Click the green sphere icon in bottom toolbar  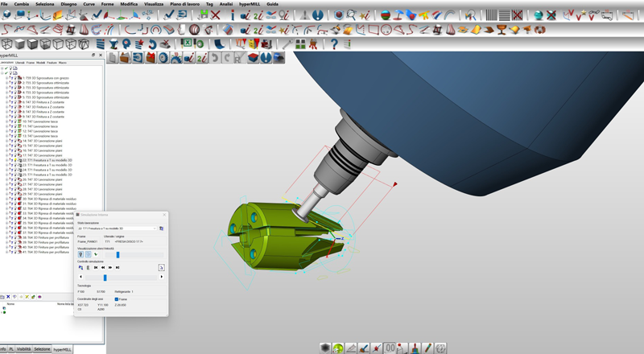tap(337, 348)
